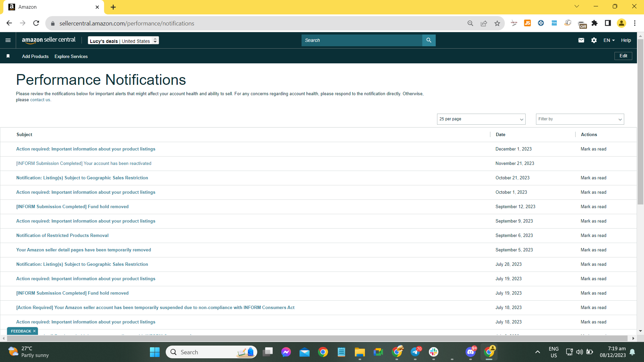The width and height of the screenshot is (644, 362).
Task: Open Discord from the taskbar
Action: tap(471, 352)
